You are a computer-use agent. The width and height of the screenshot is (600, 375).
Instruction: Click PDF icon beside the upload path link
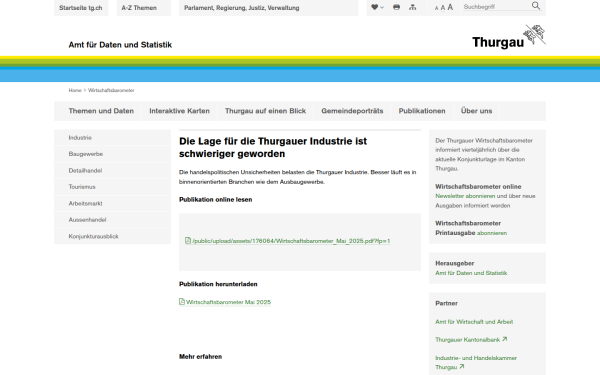click(x=188, y=240)
